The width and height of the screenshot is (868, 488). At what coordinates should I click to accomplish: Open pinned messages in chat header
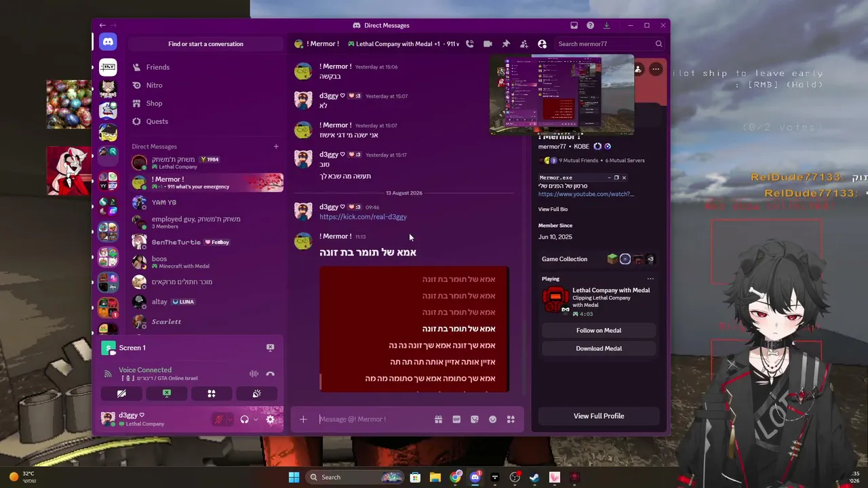(x=506, y=44)
